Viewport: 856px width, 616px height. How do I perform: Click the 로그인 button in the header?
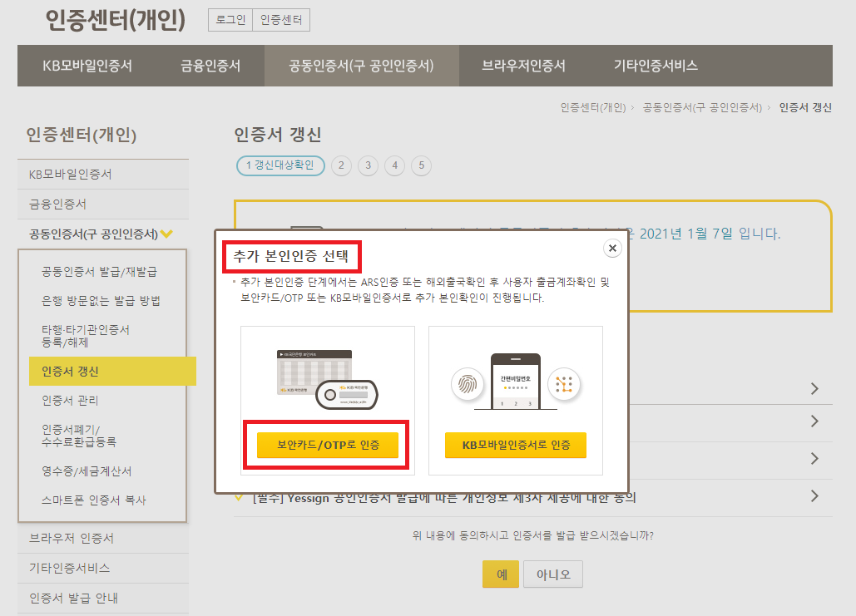click(x=230, y=20)
